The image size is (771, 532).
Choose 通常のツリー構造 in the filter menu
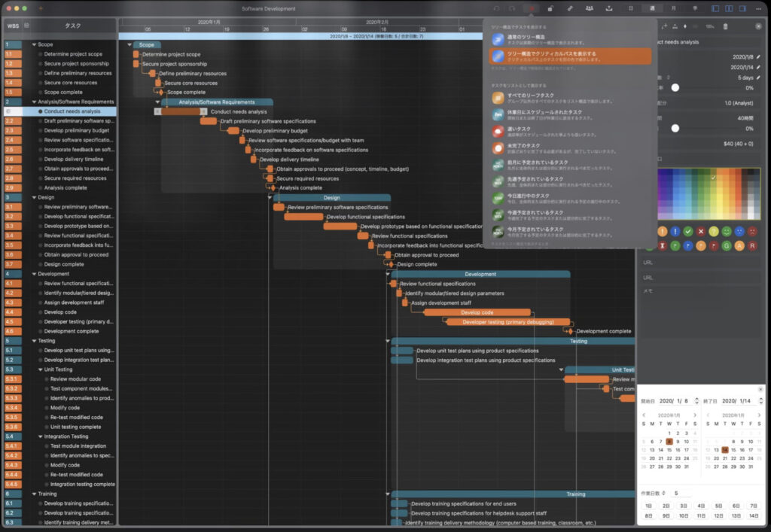tap(571, 40)
